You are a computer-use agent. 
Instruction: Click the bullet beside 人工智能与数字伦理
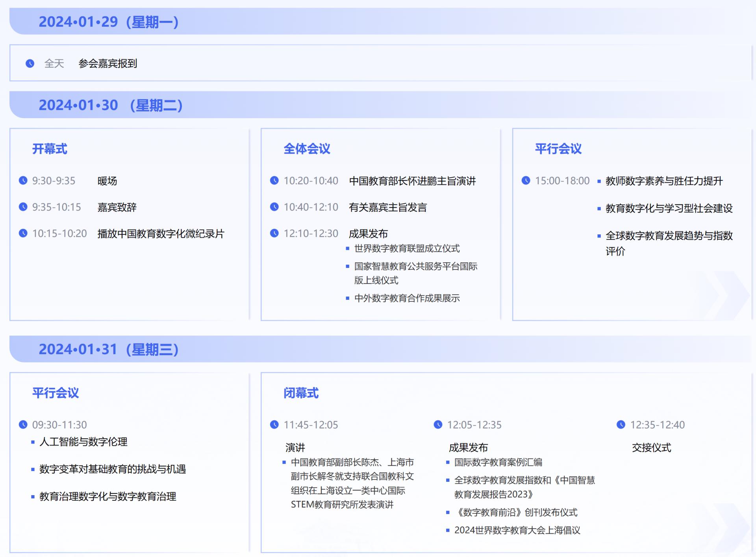33,442
